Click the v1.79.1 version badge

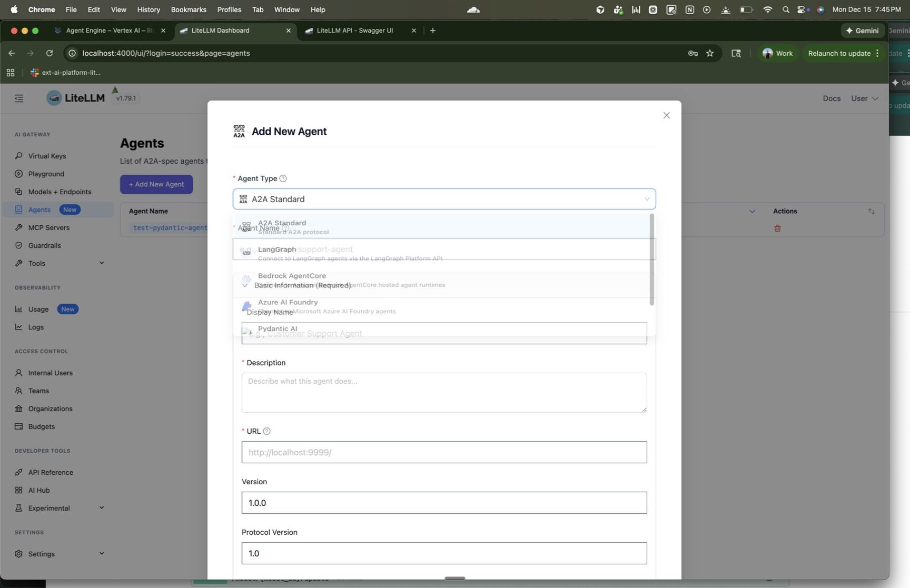[126, 98]
